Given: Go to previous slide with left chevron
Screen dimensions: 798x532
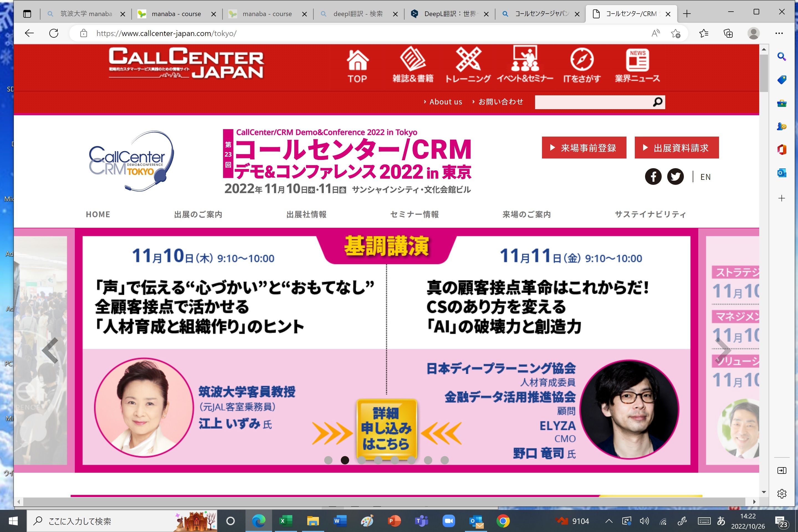Looking at the screenshot, I should (50, 351).
